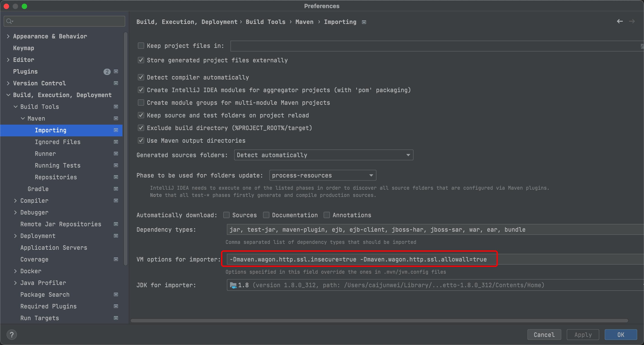This screenshot has height=345, width=644.
Task: Enable Keep project files in checkbox
Action: [141, 46]
